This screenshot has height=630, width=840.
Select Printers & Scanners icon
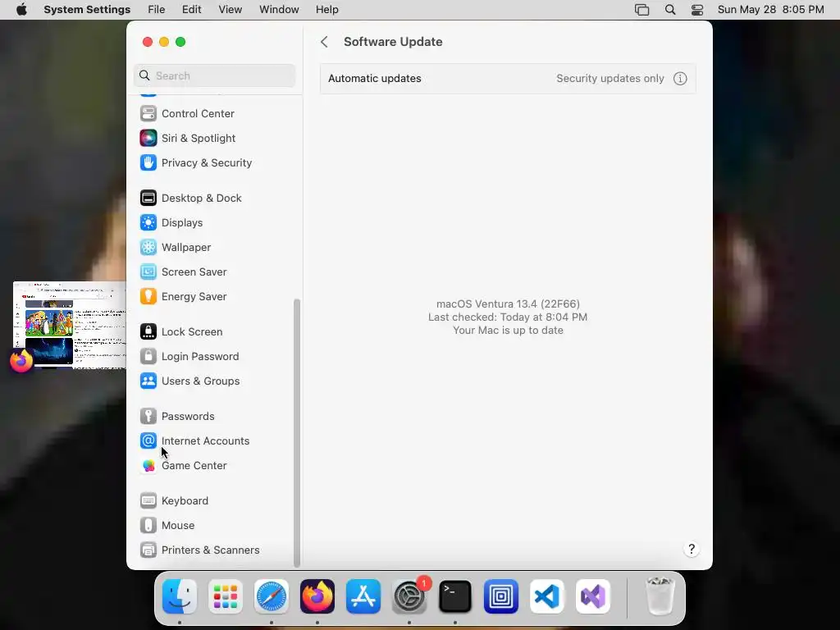point(148,550)
